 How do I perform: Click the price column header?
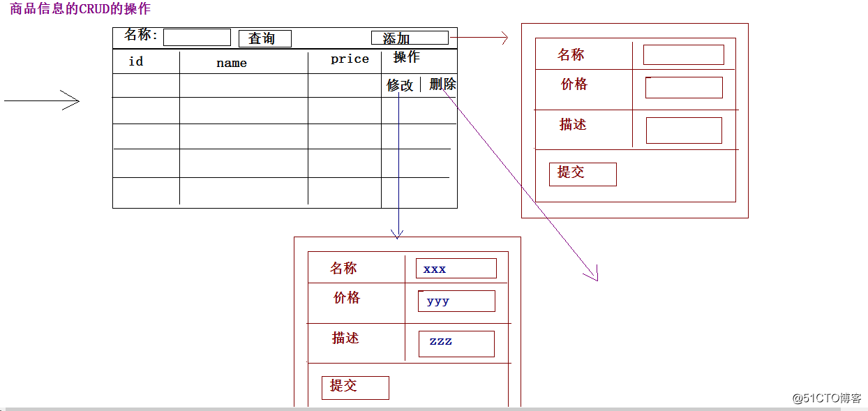tap(350, 59)
